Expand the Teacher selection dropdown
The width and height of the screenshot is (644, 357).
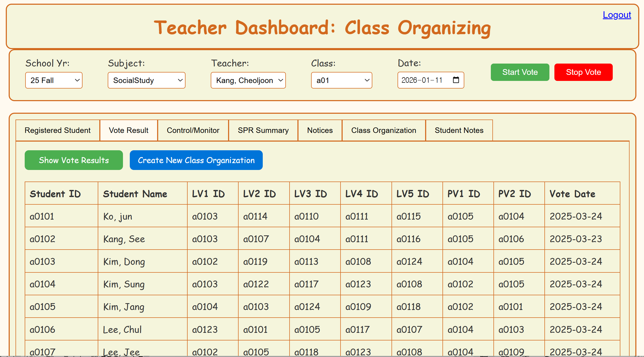(x=248, y=80)
